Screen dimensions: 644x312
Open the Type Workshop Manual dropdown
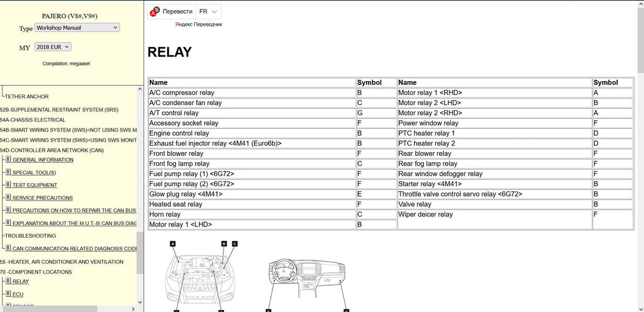click(77, 28)
